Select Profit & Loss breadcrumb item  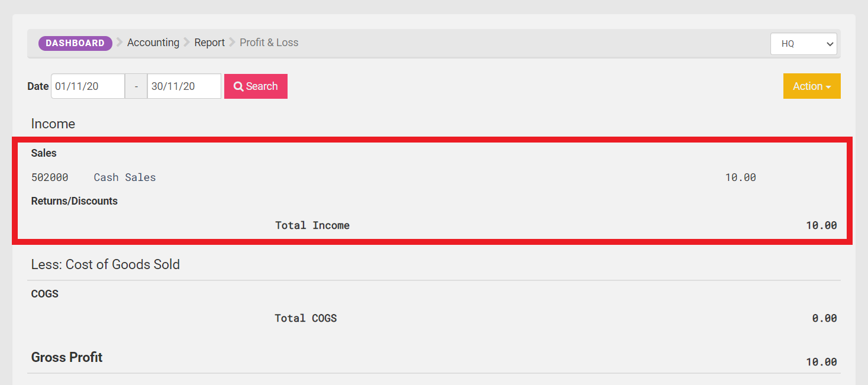269,43
